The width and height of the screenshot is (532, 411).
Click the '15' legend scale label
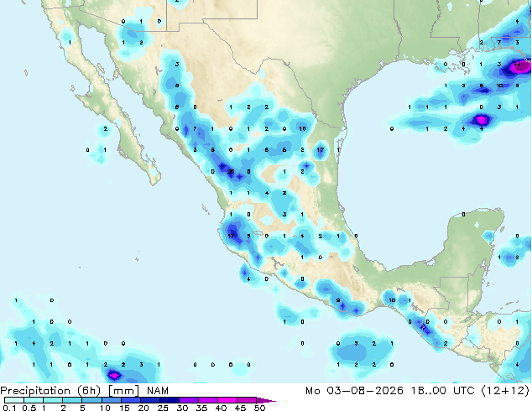124,408
